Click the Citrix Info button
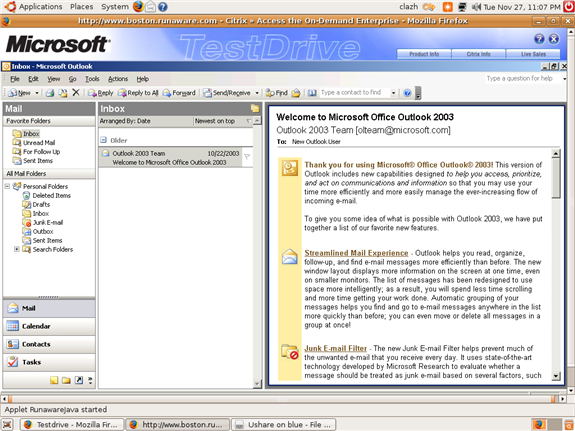This screenshot has height=431, width=575. 478,54
